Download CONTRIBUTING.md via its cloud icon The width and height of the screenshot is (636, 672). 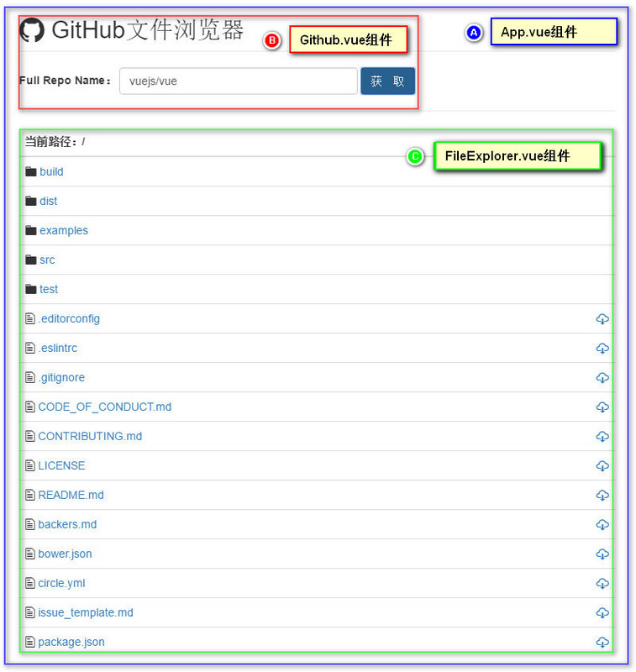pos(602,436)
